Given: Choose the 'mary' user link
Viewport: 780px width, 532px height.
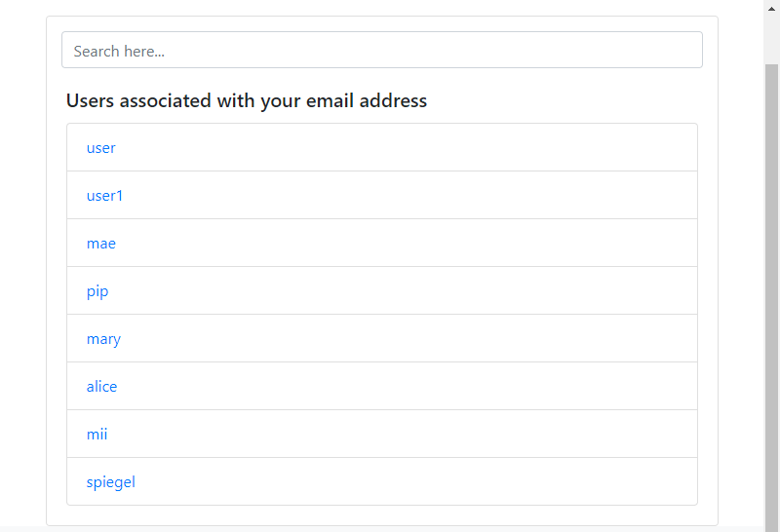Looking at the screenshot, I should 103,339.
